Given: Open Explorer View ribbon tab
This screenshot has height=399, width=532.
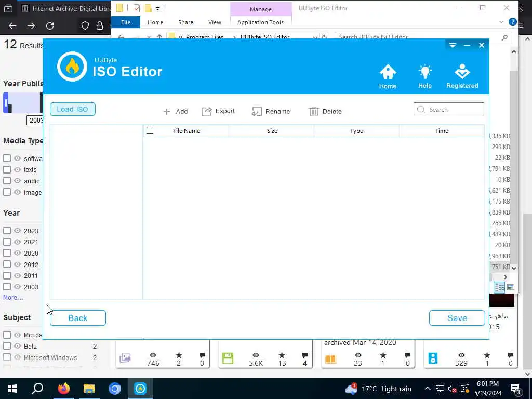Looking at the screenshot, I should 215,22.
